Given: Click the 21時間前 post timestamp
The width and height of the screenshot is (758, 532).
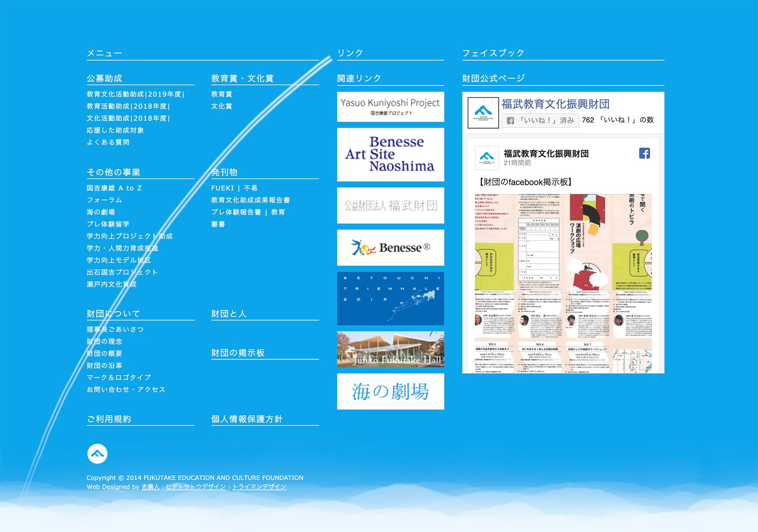Looking at the screenshot, I should point(517,163).
